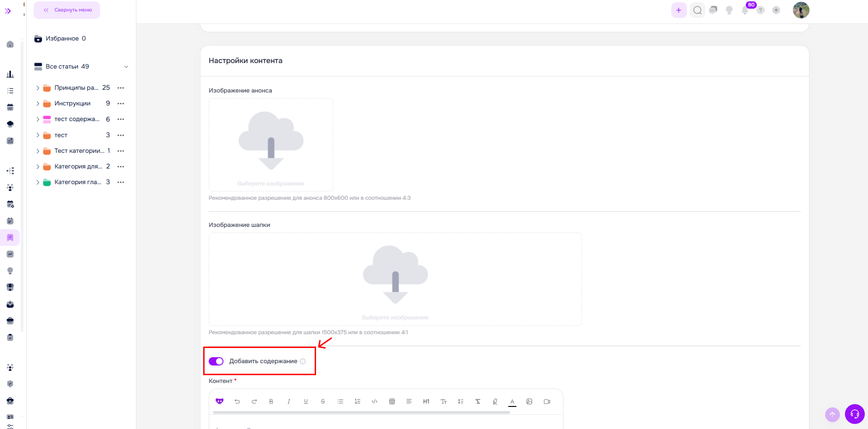868x429 pixels.
Task: Insert an image via the editor toolbar
Action: pos(529,401)
